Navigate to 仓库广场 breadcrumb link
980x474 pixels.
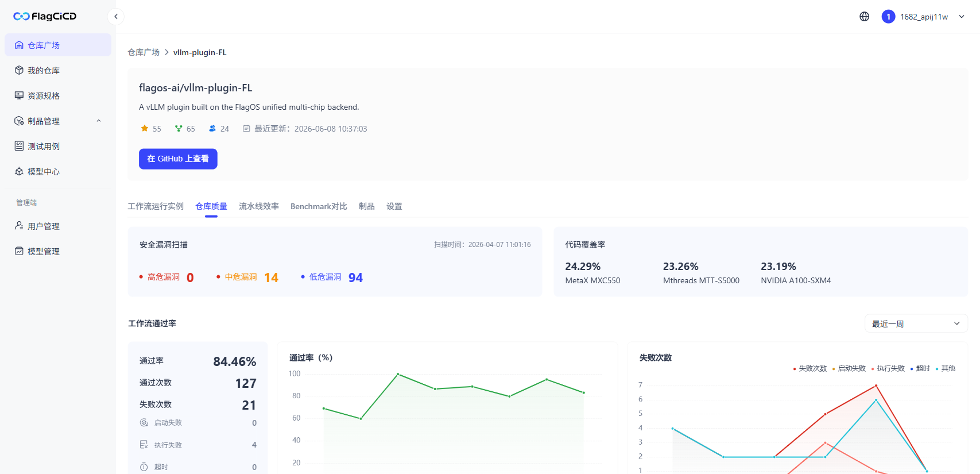tap(144, 52)
